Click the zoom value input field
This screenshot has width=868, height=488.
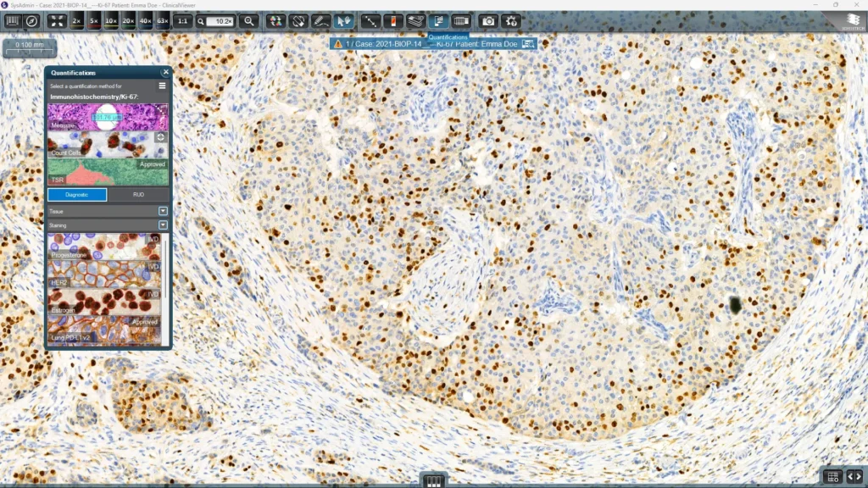click(x=221, y=21)
